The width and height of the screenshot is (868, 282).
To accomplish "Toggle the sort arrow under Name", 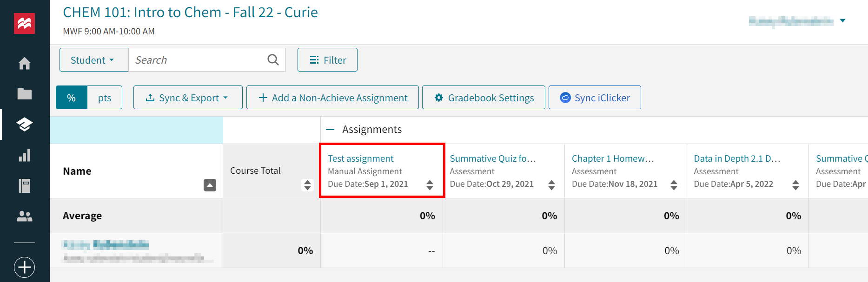I will tap(210, 185).
